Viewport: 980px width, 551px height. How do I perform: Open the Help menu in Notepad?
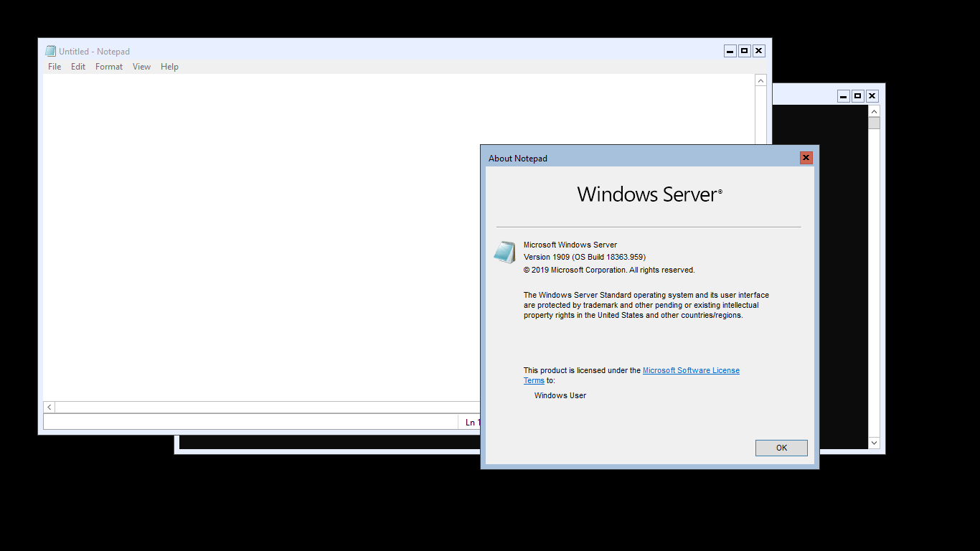169,67
